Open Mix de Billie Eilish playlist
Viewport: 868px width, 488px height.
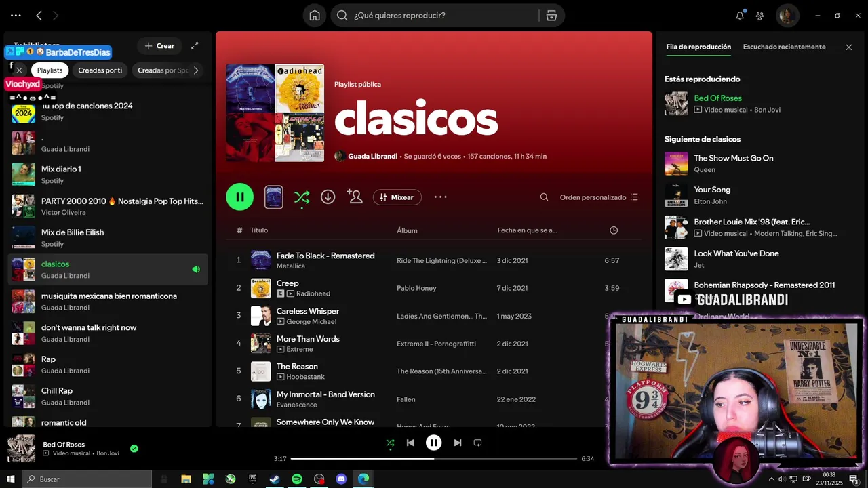coord(108,237)
